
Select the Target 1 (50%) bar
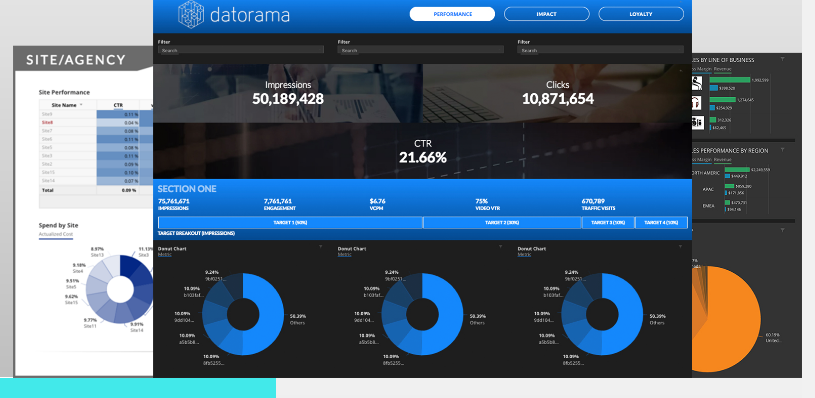290,222
